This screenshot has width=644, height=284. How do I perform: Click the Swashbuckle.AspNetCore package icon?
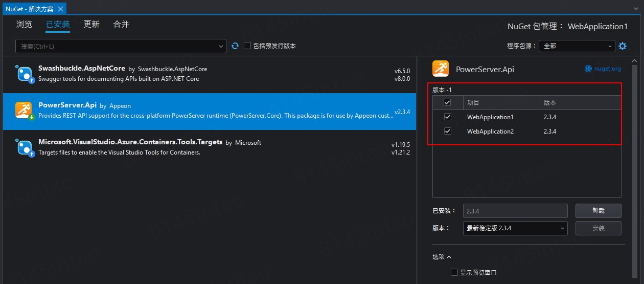coord(25,74)
